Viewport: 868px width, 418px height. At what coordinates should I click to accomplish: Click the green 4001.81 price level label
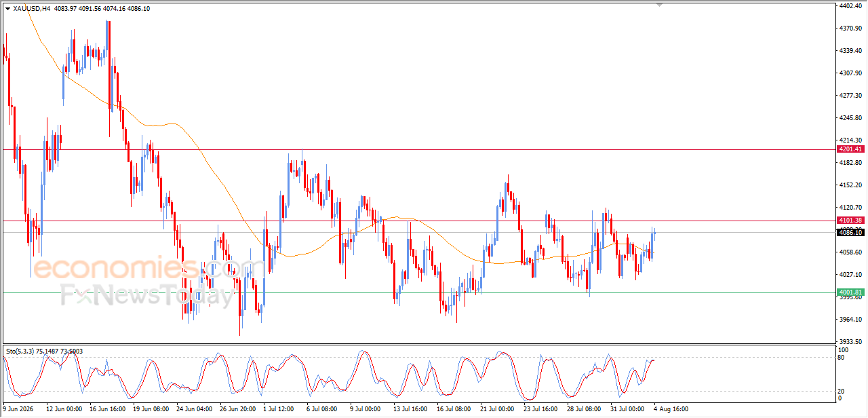[850, 292]
